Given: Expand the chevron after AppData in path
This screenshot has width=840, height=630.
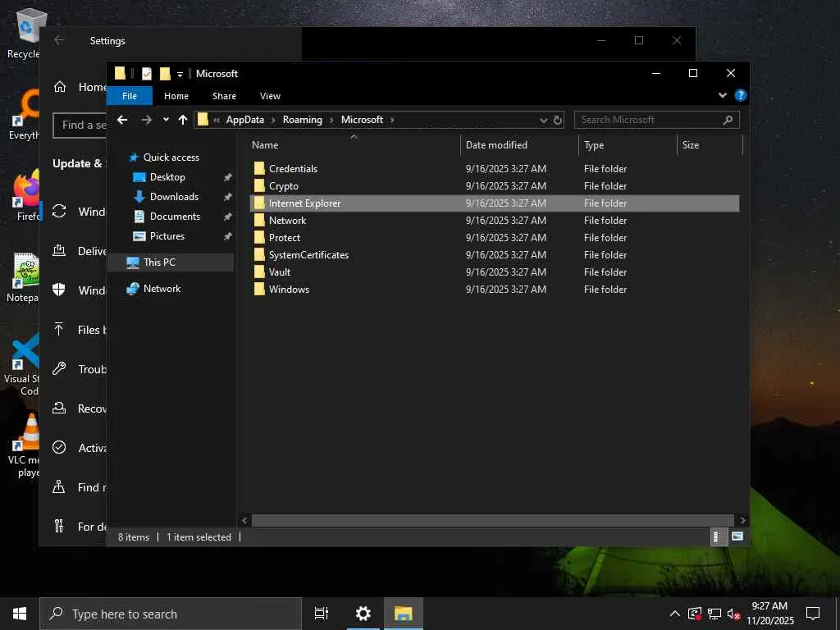Looking at the screenshot, I should [x=273, y=120].
